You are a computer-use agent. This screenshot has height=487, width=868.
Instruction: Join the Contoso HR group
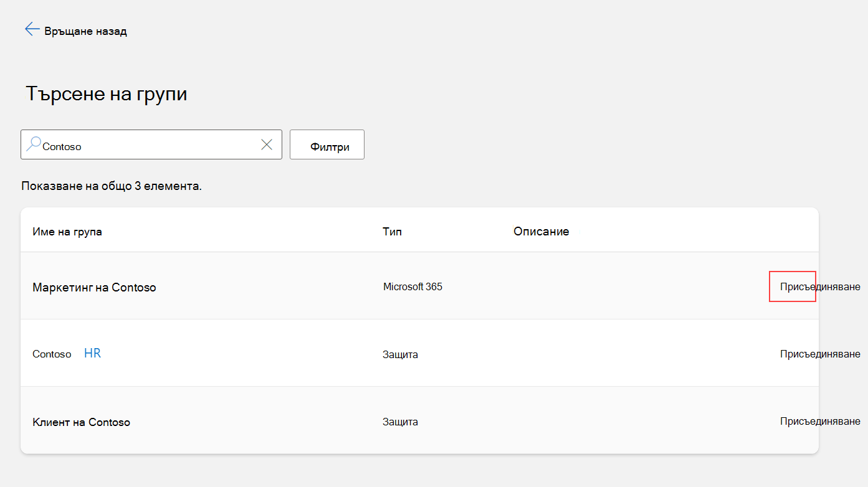pos(820,354)
